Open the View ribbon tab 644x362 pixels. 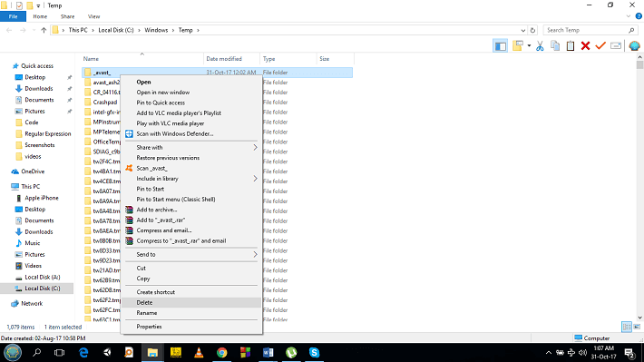point(93,16)
